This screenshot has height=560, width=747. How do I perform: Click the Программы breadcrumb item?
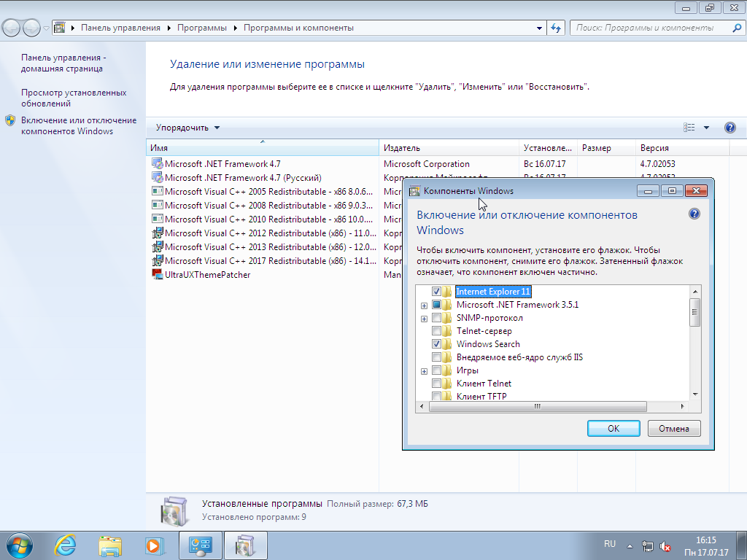pos(202,28)
